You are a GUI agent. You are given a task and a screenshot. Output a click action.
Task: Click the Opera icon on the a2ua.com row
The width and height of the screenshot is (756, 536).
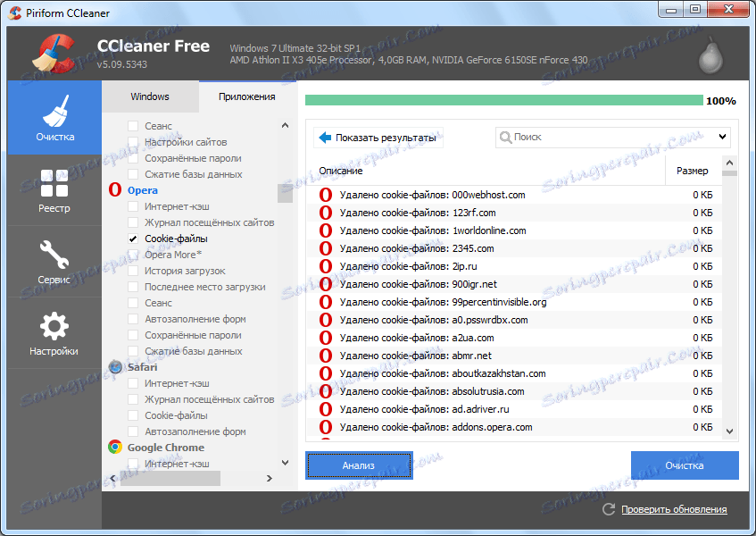(326, 338)
